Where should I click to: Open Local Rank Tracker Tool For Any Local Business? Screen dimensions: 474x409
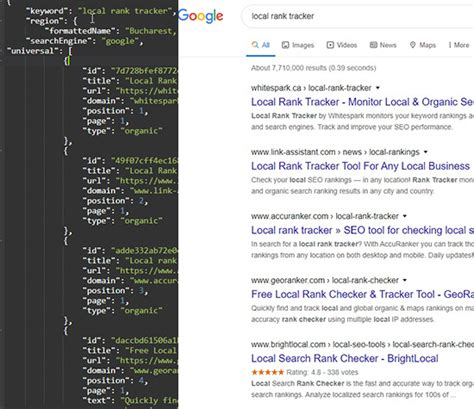pos(360,166)
